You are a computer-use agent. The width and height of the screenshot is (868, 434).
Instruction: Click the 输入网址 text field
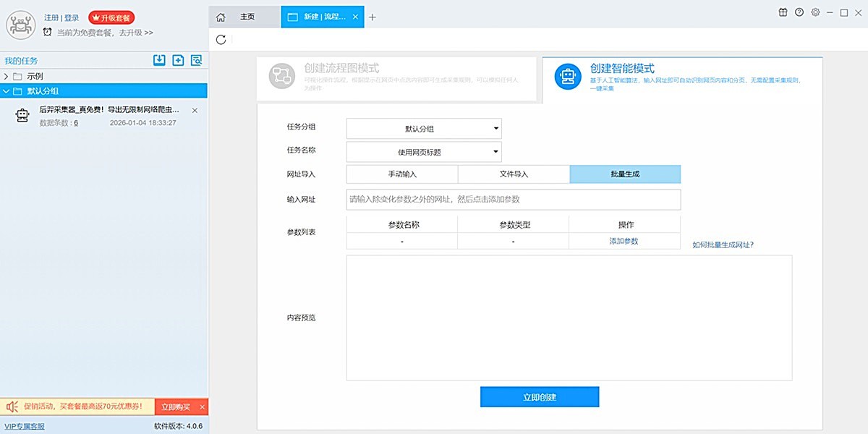point(513,200)
